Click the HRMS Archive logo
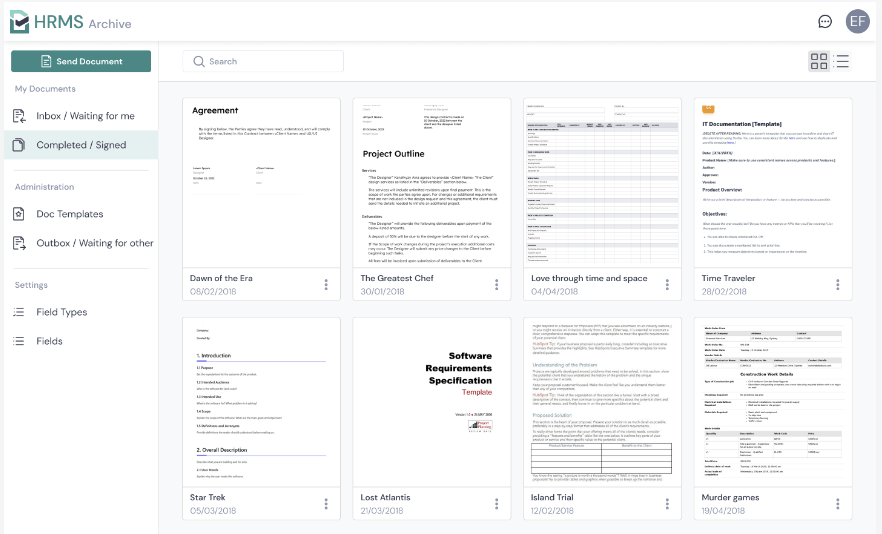The image size is (882, 534). tap(71, 22)
